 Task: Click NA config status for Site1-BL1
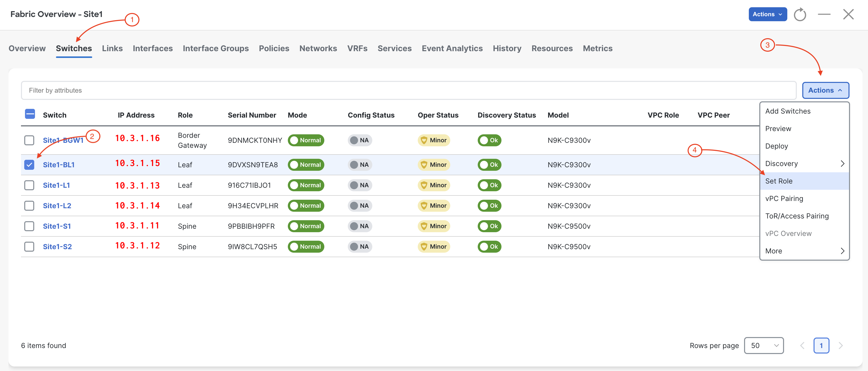(360, 165)
